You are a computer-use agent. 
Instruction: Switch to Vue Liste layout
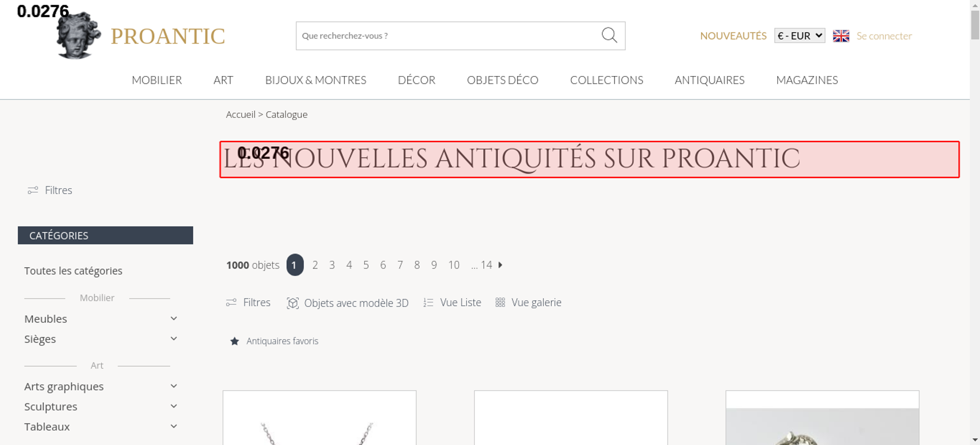pos(452,302)
